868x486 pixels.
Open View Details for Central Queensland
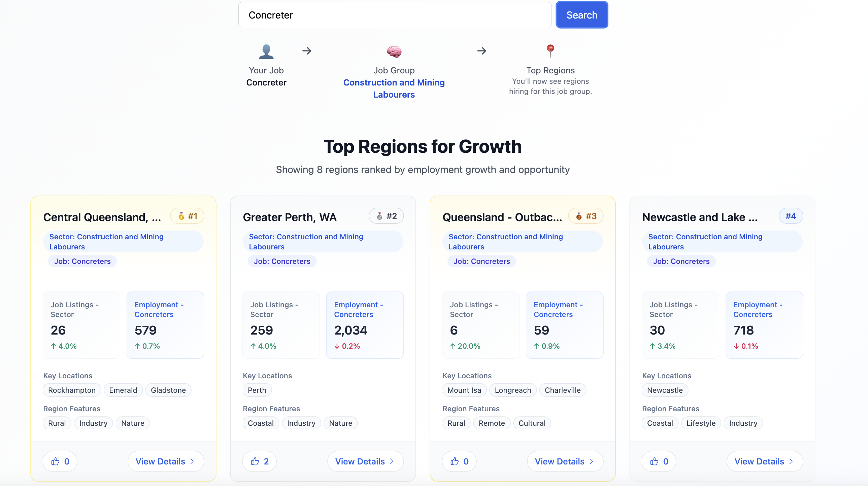point(165,461)
